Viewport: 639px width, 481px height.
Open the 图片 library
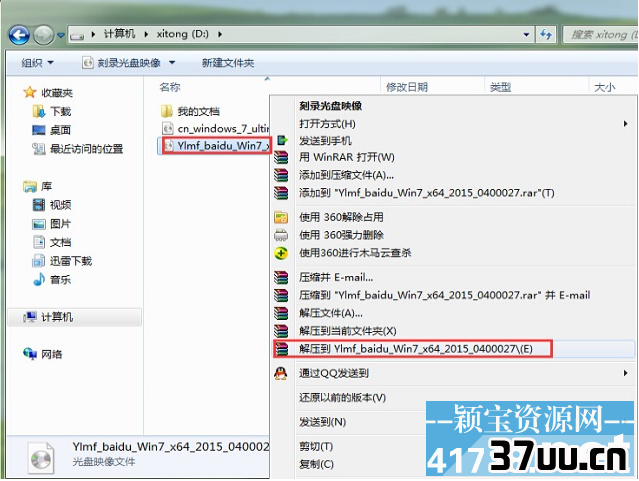(60, 223)
